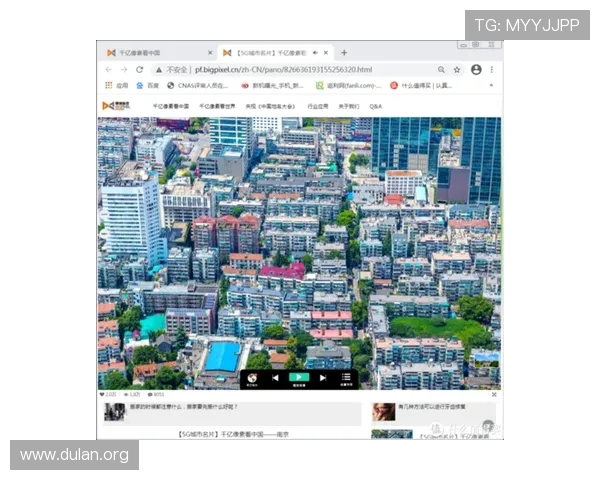This screenshot has width=600, height=480.
Task: Click the not-secure warning icon
Action: [x=159, y=70]
